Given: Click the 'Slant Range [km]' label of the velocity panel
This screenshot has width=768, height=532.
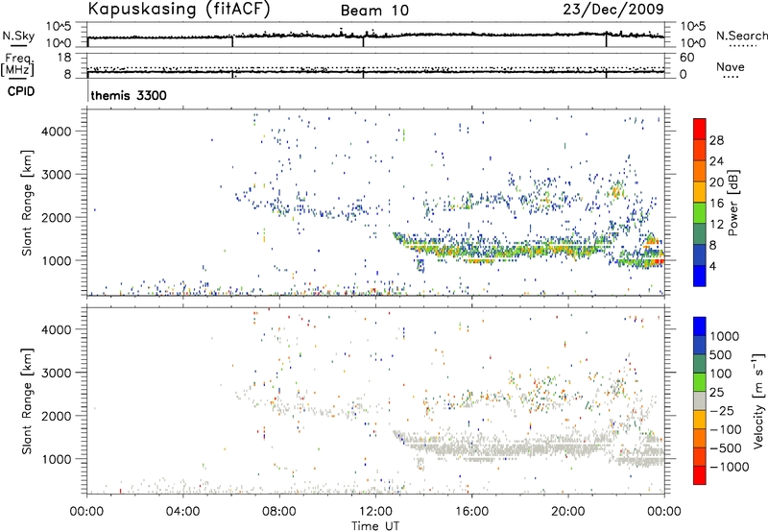Looking at the screenshot, I should (27, 401).
